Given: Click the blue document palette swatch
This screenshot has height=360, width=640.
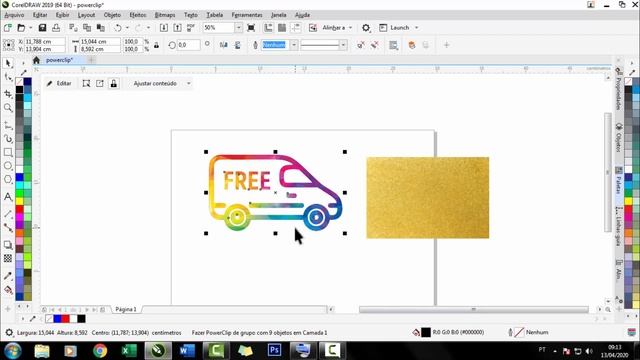Looking at the screenshot, I should 57,319.
